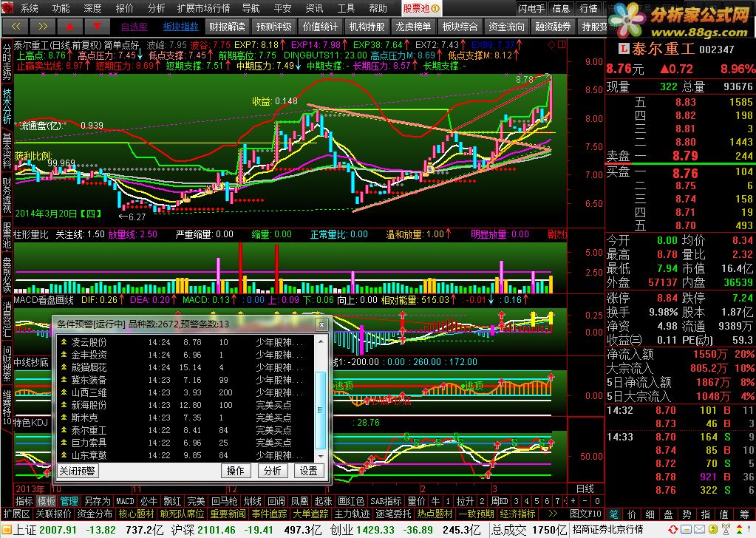Click 操作 button in alert window

pos(235,471)
